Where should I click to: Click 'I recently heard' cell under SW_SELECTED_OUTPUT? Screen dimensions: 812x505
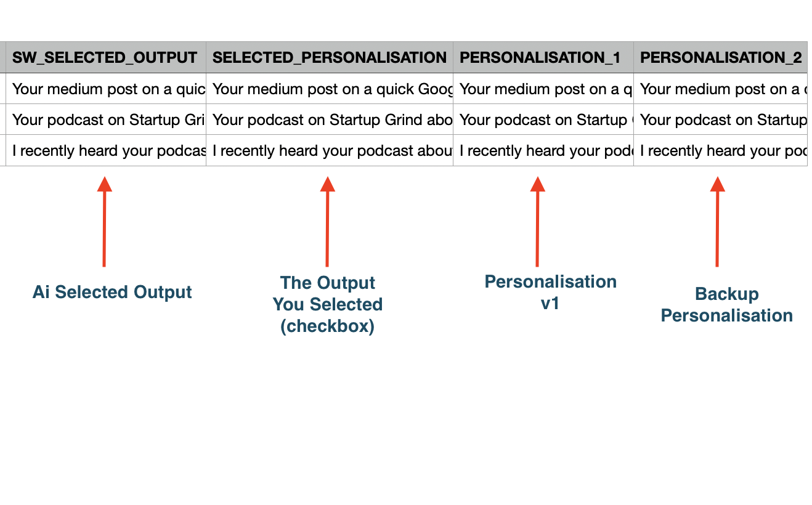pos(105,151)
